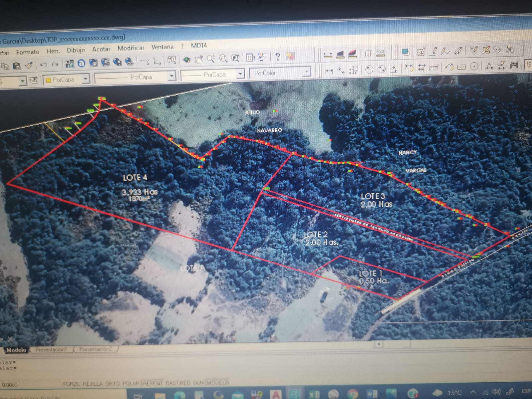
Task: Select the Hatch edit icon
Action: click(x=421, y=52)
